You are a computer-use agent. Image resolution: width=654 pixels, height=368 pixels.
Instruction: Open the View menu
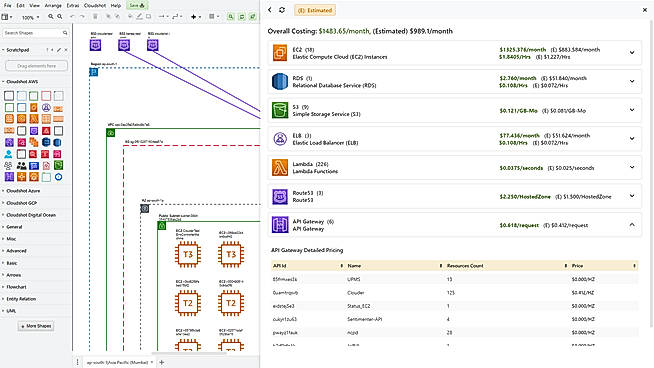click(x=35, y=5)
